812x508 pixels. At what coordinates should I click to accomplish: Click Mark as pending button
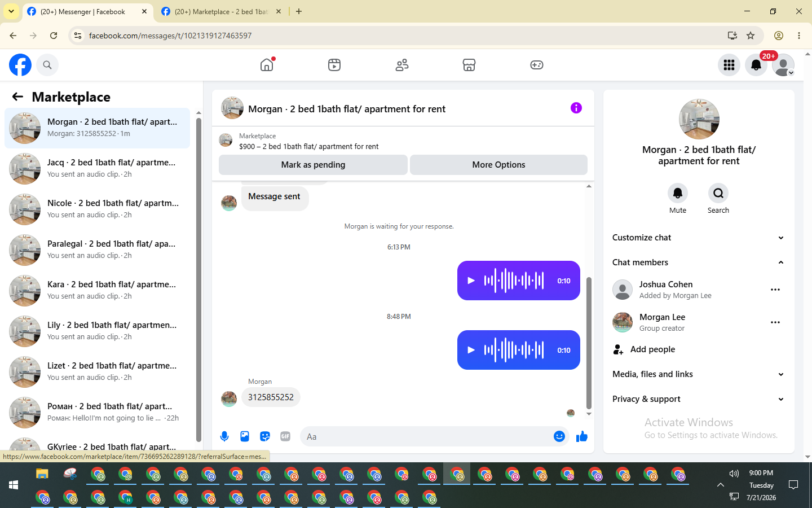313,165
